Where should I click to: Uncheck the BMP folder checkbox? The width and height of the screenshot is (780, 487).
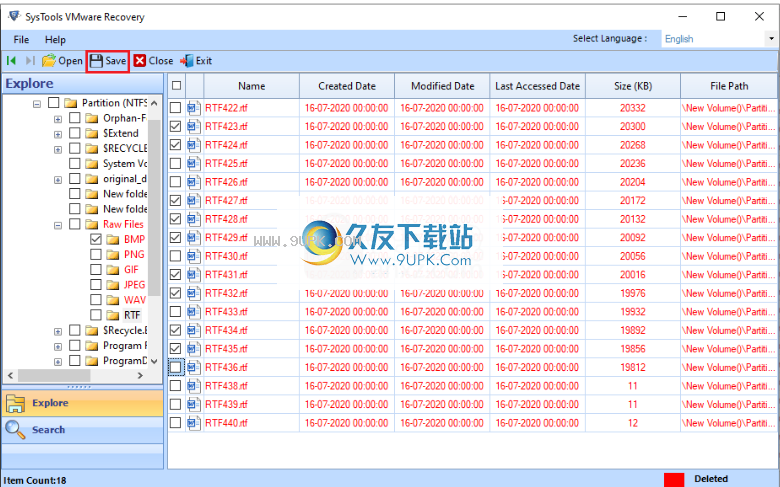[x=96, y=240]
